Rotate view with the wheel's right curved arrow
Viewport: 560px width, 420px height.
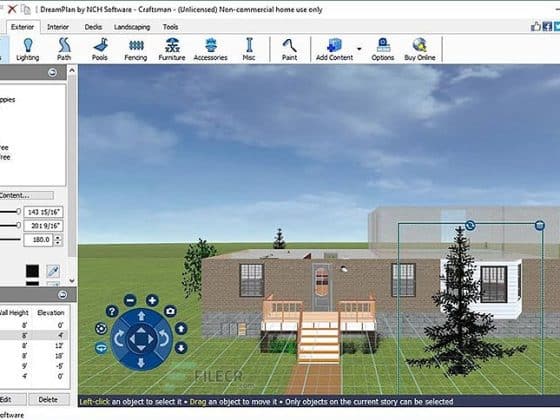click(164, 338)
